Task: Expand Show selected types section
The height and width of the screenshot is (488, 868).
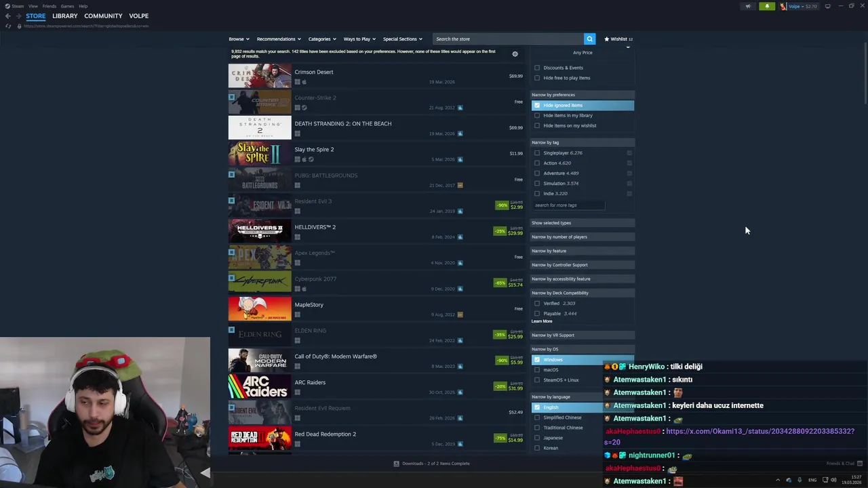Action: click(582, 223)
